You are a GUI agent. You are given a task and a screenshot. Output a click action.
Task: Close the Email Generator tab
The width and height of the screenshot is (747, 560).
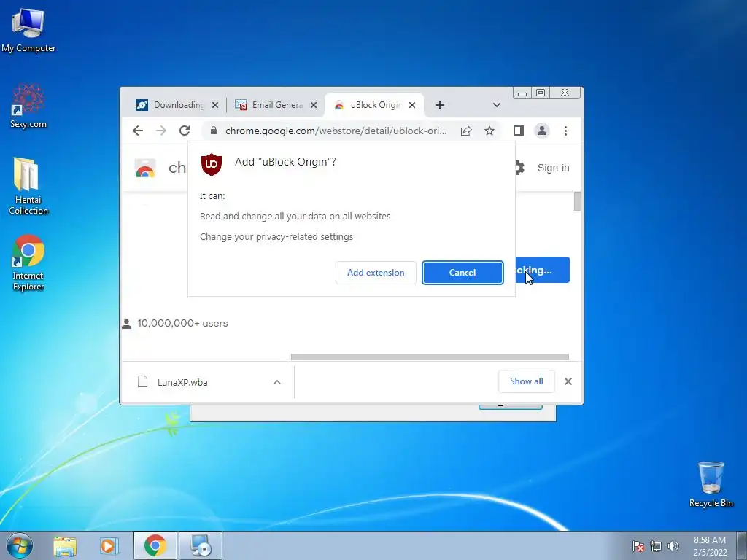(x=314, y=105)
